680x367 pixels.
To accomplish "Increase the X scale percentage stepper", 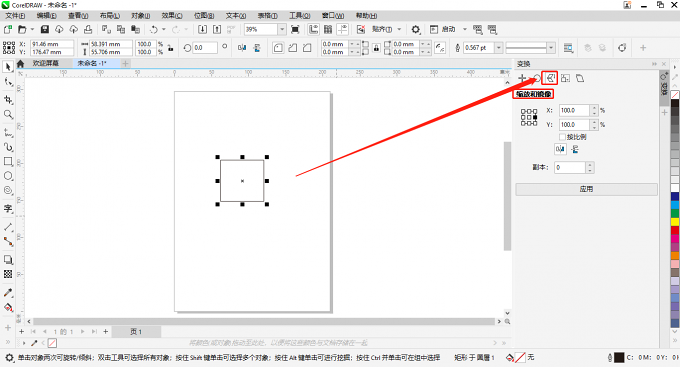I will click(x=594, y=108).
